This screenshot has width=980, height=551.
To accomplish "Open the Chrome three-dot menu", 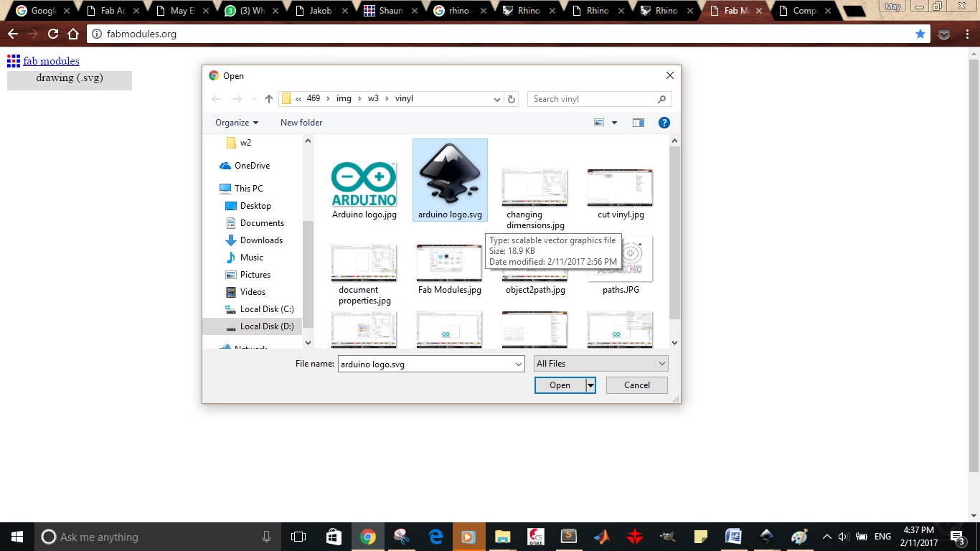I will tap(966, 34).
